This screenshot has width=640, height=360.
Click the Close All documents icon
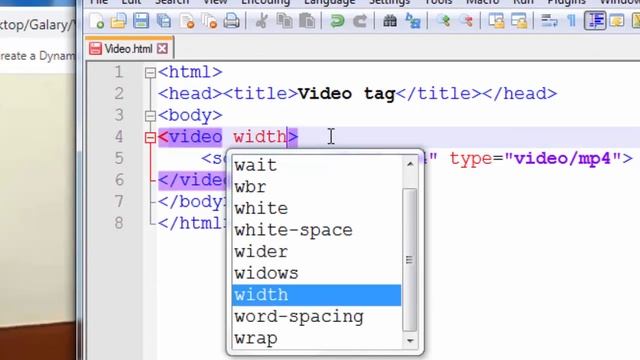[209, 20]
